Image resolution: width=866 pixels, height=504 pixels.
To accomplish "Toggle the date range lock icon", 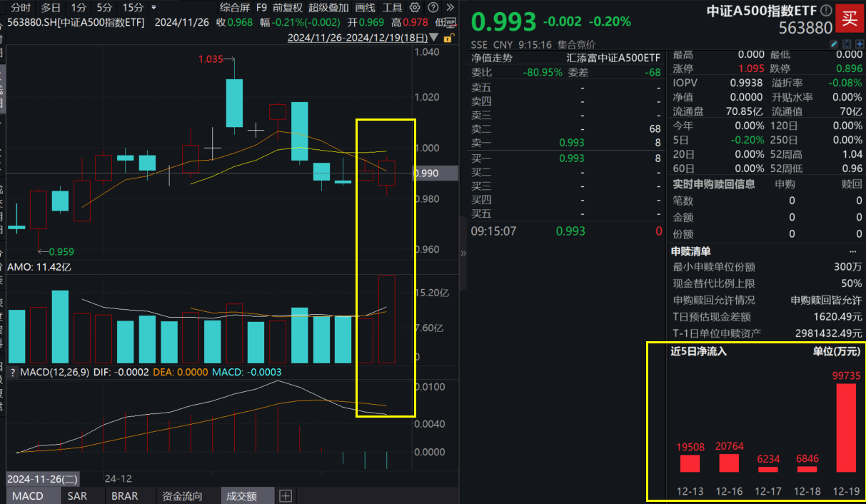I will [448, 38].
